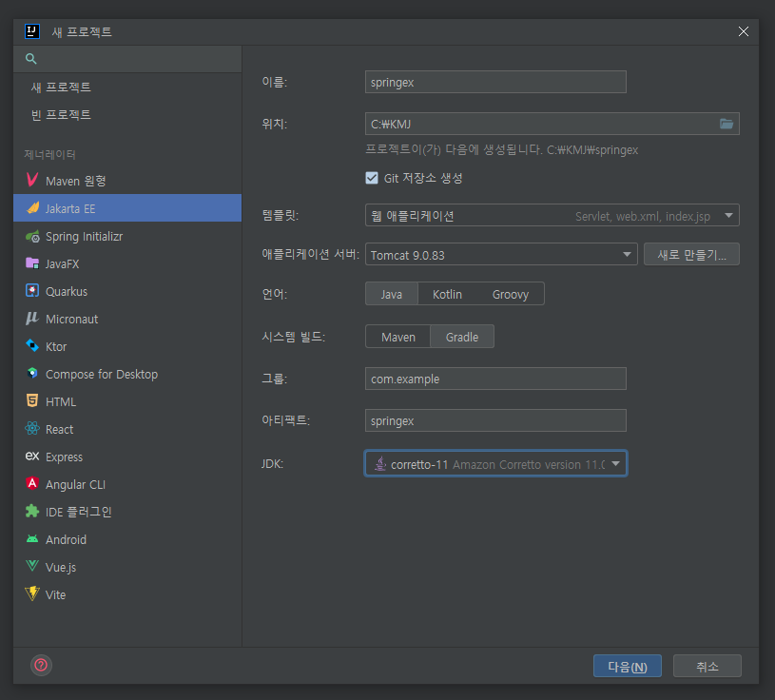Click the Quarkus logo icon
This screenshot has width=775, height=700.
coord(32,291)
